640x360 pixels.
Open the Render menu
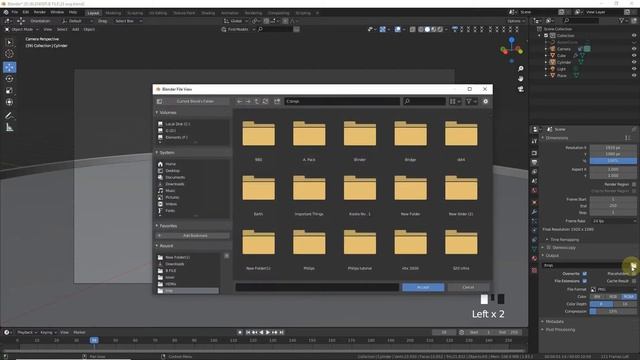(x=40, y=12)
